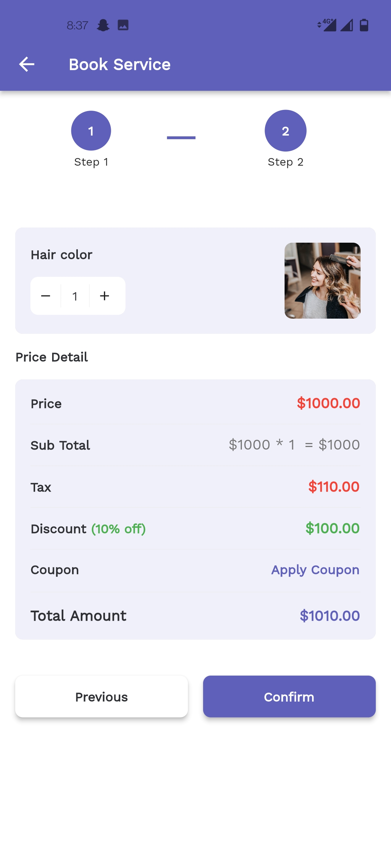Tap the image notification icon in status bar

[123, 25]
